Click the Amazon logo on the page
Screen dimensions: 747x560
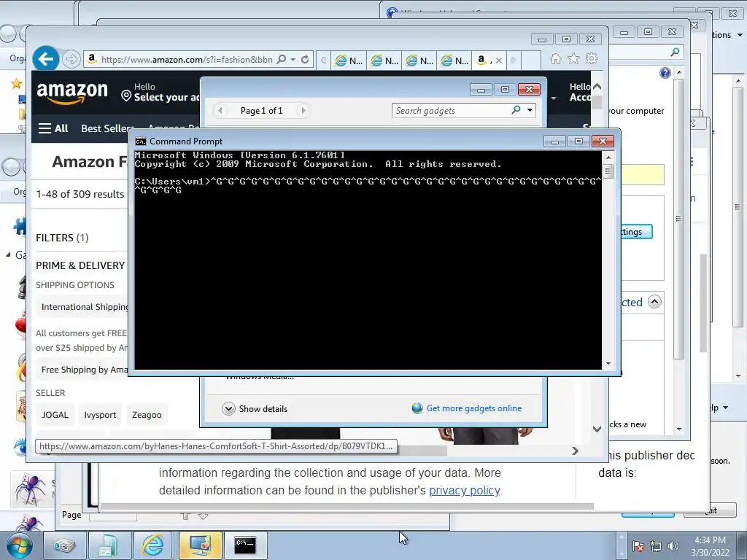tap(72, 92)
